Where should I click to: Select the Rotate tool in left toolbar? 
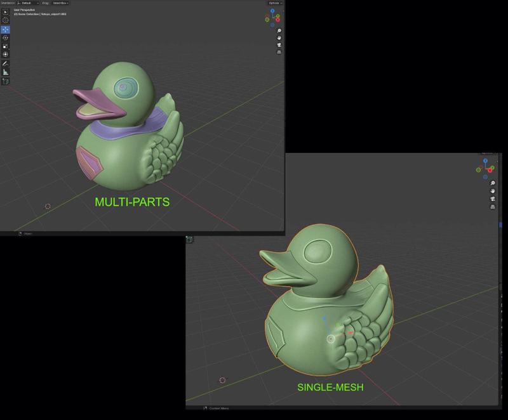[6, 37]
